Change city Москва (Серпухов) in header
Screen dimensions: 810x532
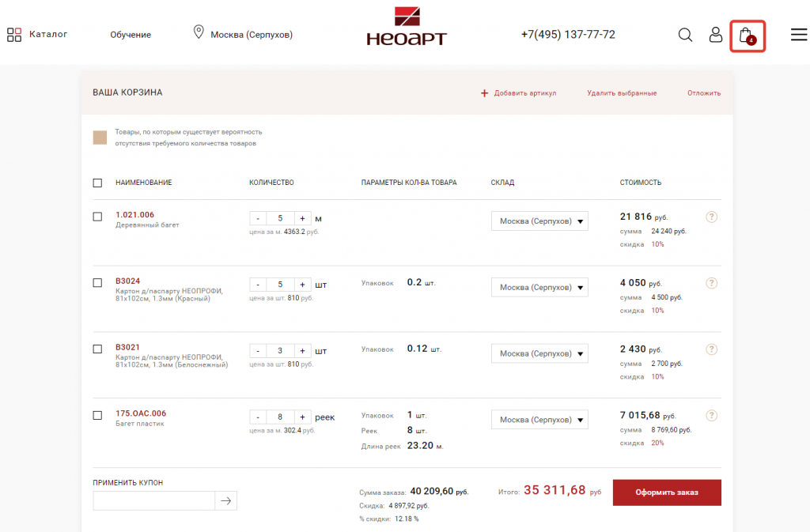pos(252,35)
